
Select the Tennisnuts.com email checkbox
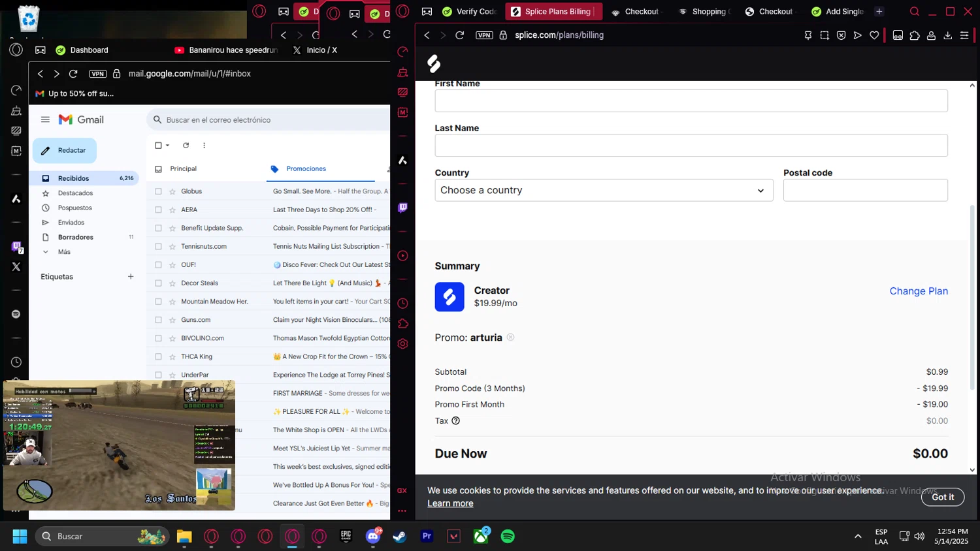point(158,247)
